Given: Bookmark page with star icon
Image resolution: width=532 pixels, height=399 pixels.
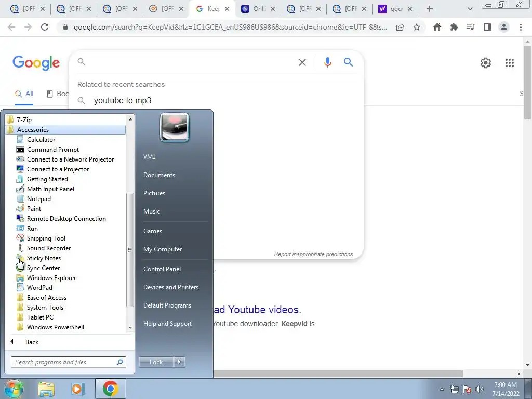Looking at the screenshot, I should 417,27.
